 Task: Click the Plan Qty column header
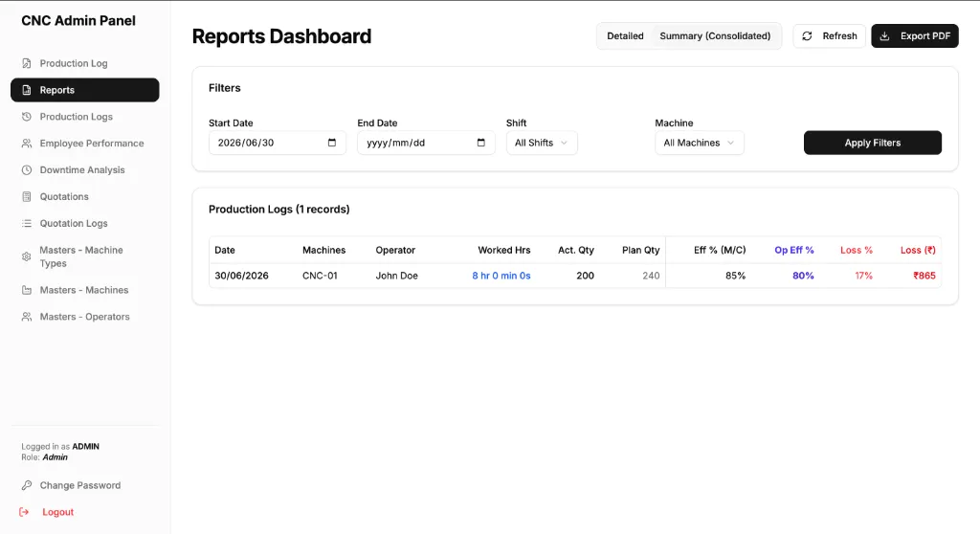pyautogui.click(x=640, y=250)
